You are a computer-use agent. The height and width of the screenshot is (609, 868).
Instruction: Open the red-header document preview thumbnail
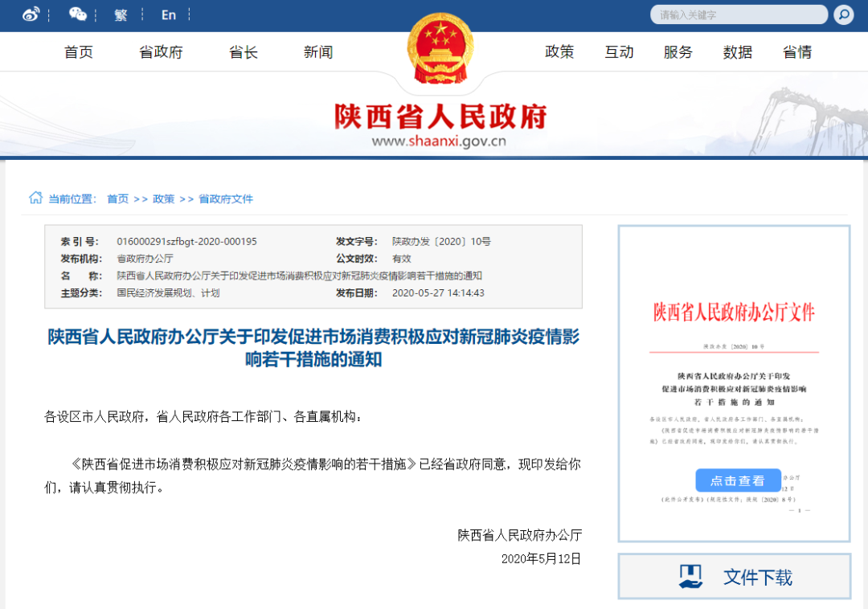tap(734, 383)
